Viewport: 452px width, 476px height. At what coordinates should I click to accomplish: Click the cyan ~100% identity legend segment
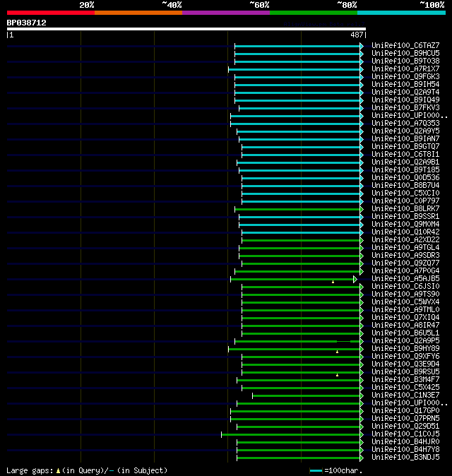pyautogui.click(x=402, y=13)
